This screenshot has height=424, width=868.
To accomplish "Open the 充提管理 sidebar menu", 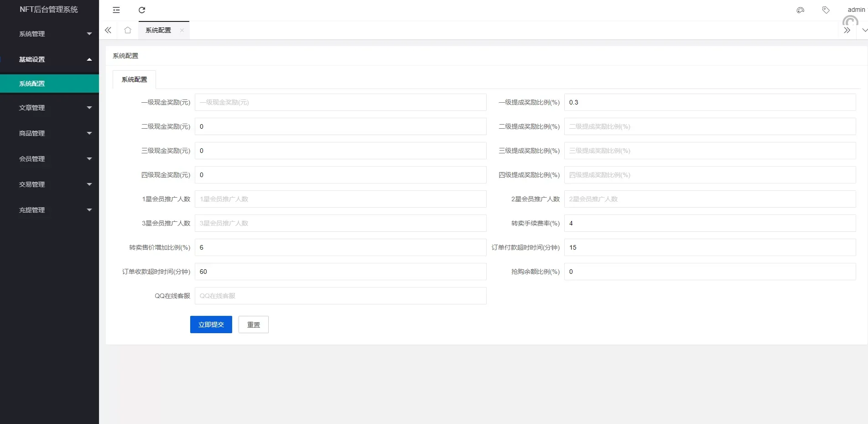I will pyautogui.click(x=49, y=210).
